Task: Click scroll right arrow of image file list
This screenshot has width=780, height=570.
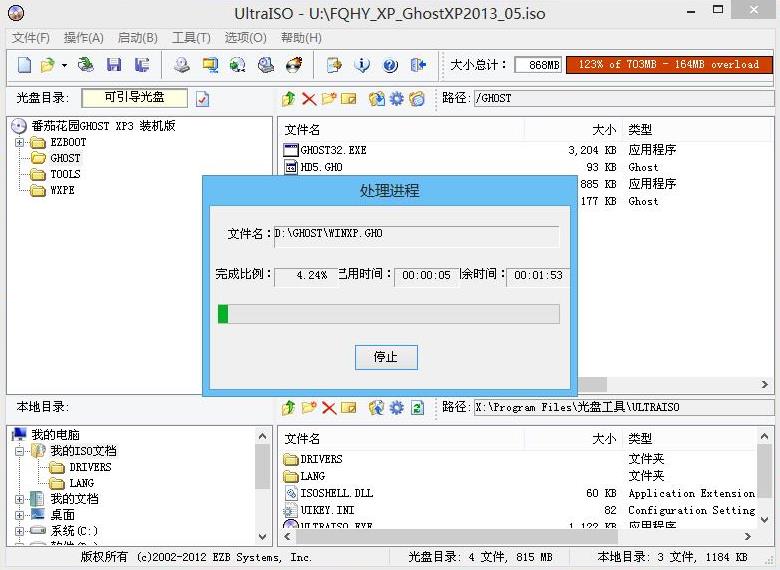Action: pos(765,384)
